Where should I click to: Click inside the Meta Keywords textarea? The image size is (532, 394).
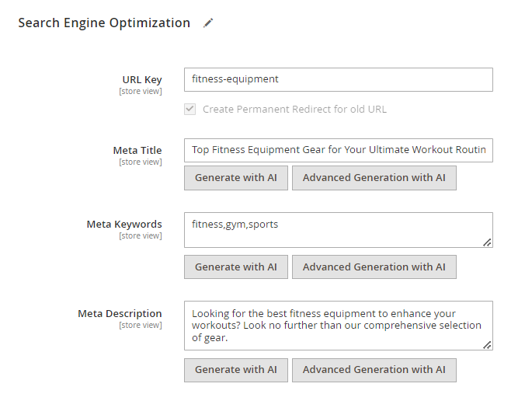click(x=339, y=230)
